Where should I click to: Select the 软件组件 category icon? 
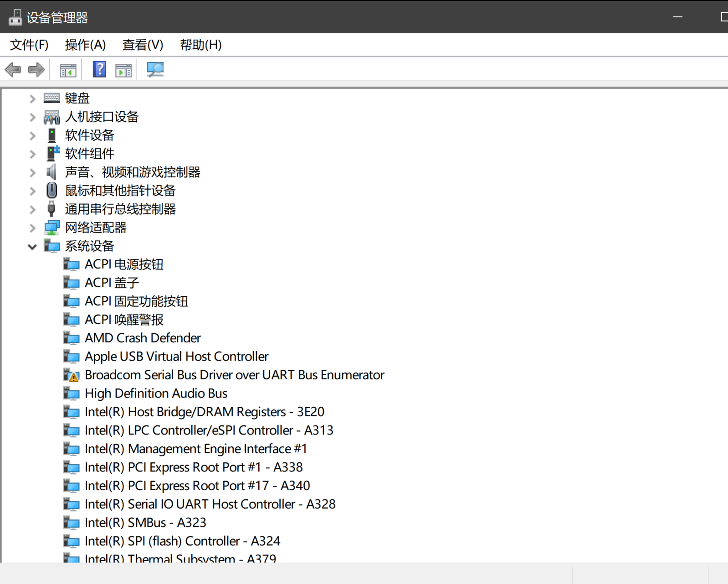(x=52, y=154)
